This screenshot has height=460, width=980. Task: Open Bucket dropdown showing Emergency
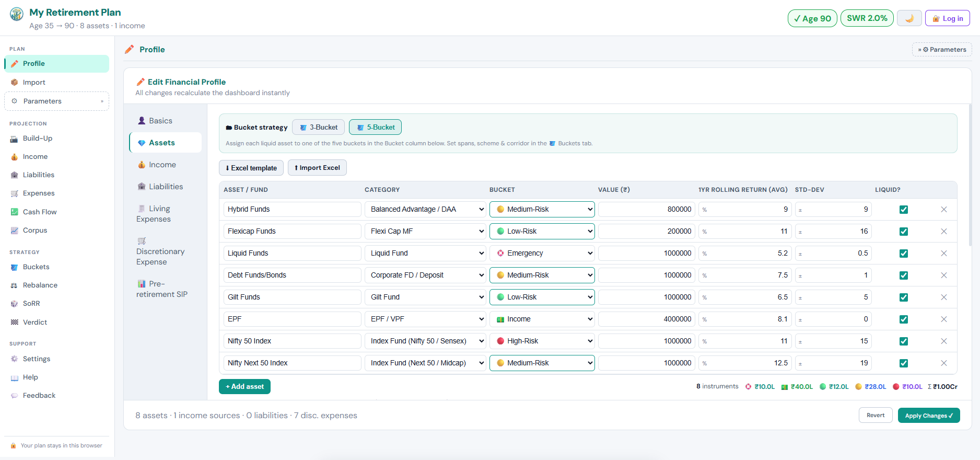tap(542, 253)
